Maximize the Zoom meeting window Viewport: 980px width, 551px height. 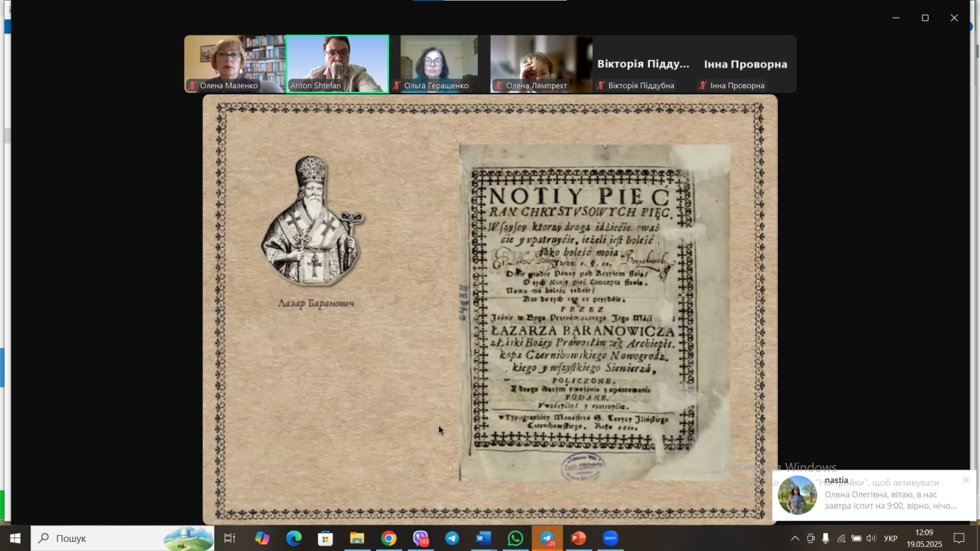pos(925,18)
